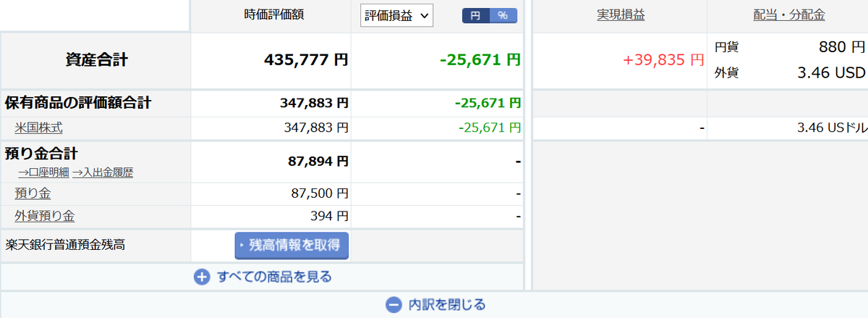The image size is (868, 318).
Task: Select 米国株式 row's -25,671 円 loss
Action: point(490,128)
